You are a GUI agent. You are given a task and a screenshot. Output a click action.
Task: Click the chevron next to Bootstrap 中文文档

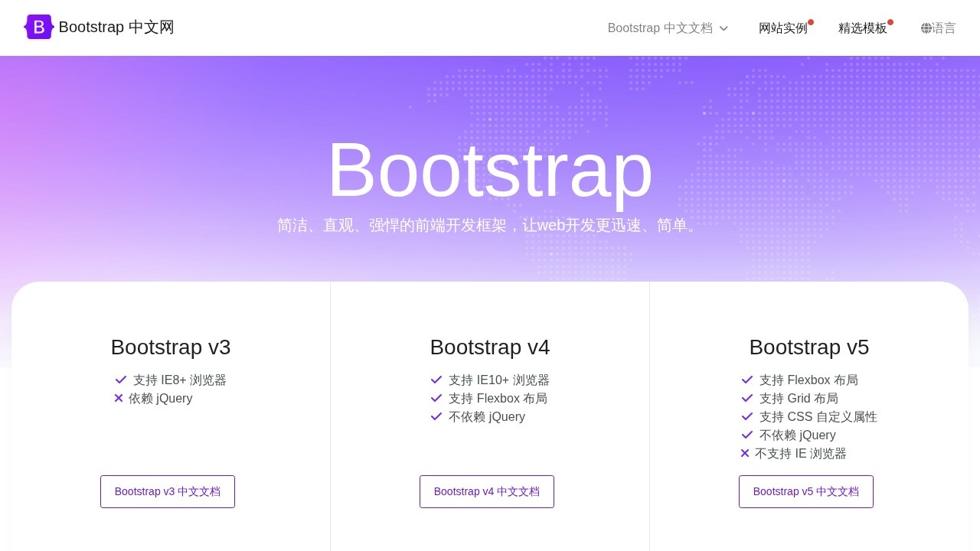click(x=724, y=28)
